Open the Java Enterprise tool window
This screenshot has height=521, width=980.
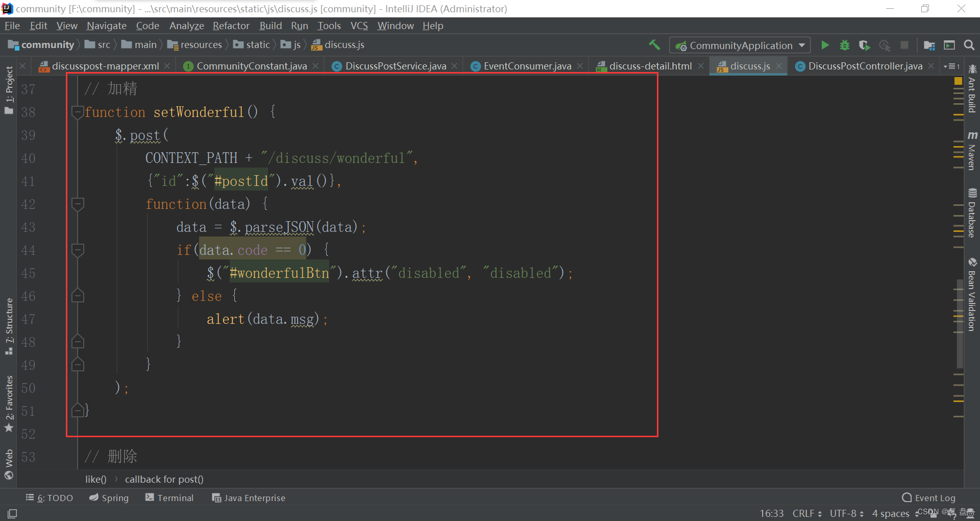[249, 498]
